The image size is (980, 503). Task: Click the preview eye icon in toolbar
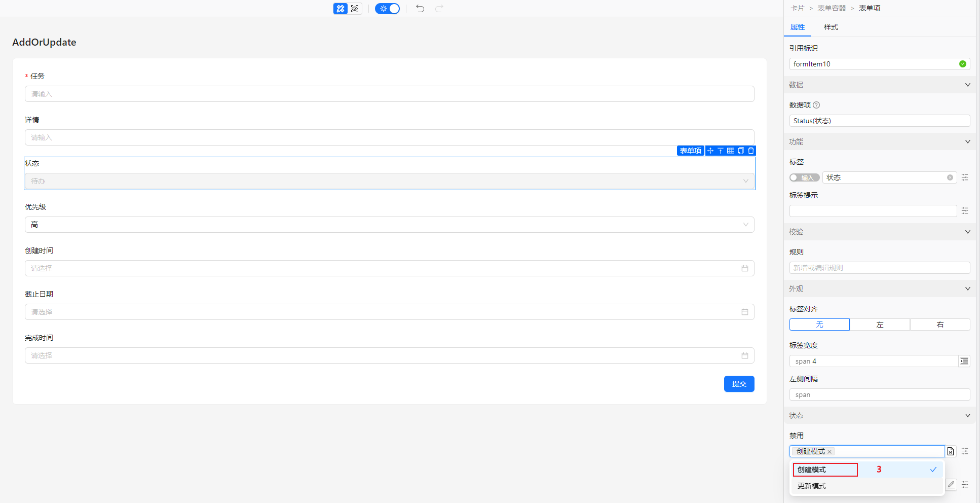coord(355,9)
